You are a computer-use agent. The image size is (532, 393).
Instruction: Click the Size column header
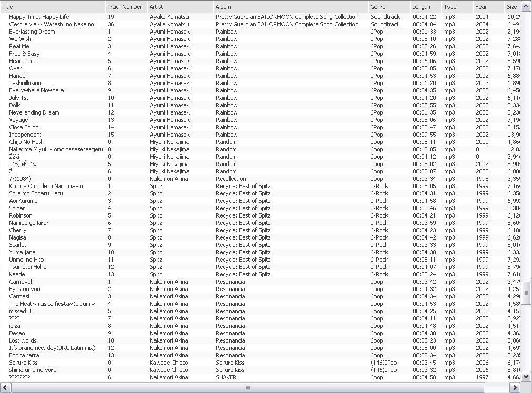[513, 7]
